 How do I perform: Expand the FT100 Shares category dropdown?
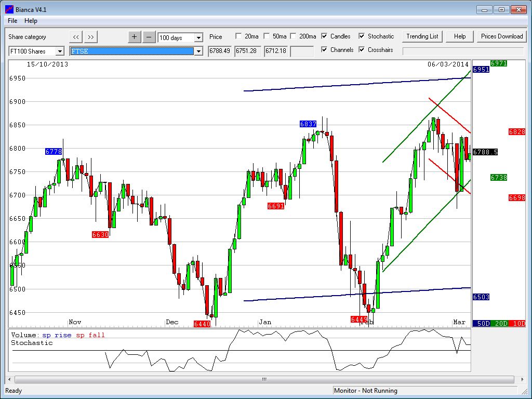pyautogui.click(x=60, y=51)
